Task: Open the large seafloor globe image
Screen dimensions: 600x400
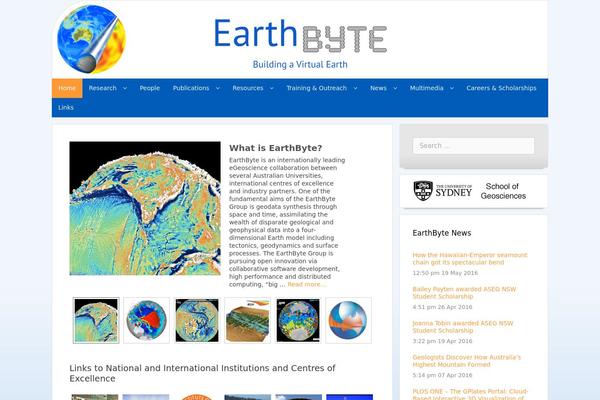Action: click(145, 208)
